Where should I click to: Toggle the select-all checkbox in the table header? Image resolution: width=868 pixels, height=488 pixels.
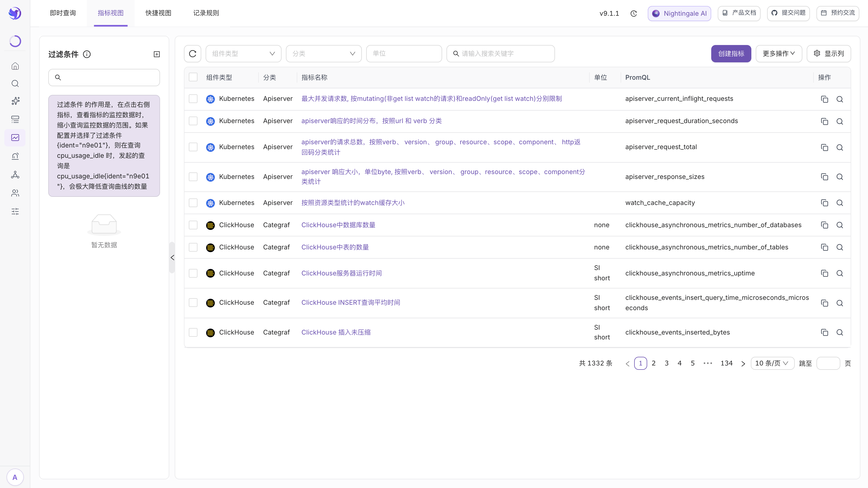(193, 77)
